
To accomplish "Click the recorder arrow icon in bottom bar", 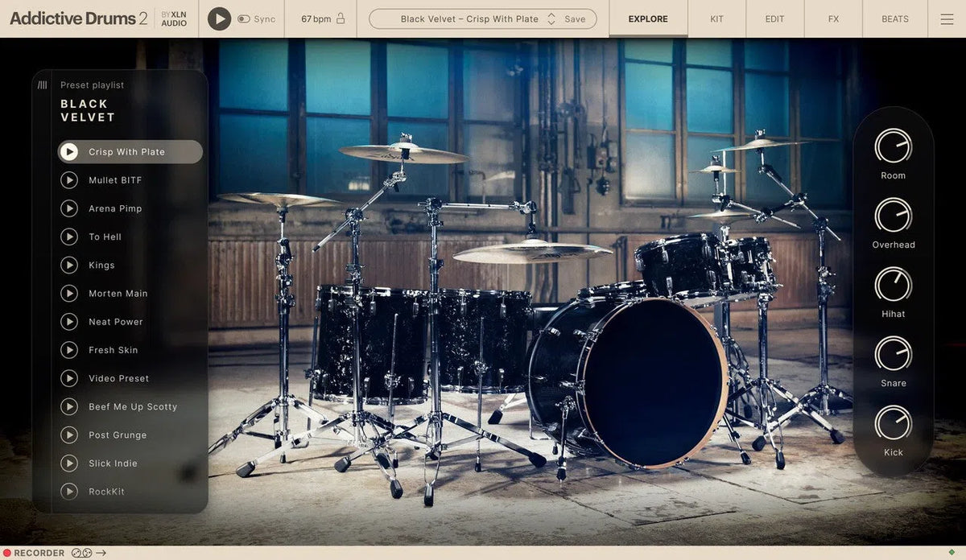I will [x=101, y=553].
